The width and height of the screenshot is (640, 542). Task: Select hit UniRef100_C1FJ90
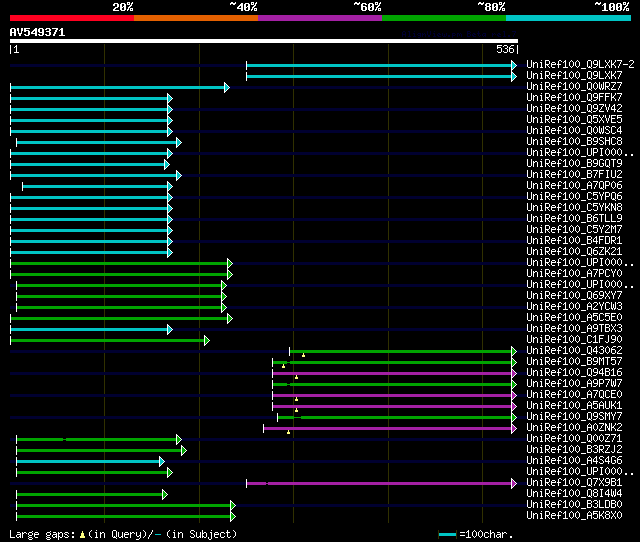tap(574, 340)
